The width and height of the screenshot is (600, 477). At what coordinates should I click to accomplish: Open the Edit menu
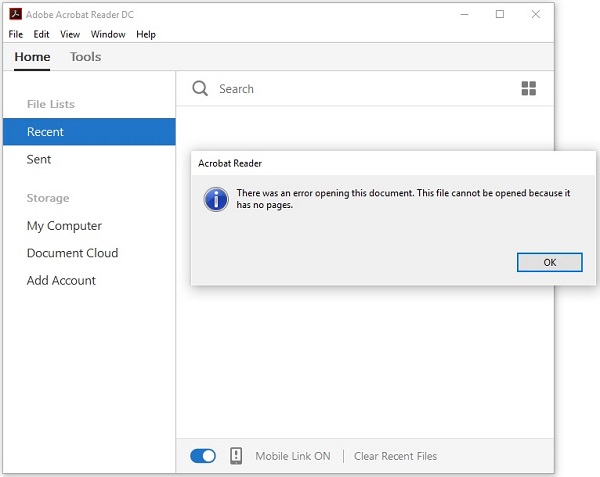(x=41, y=34)
